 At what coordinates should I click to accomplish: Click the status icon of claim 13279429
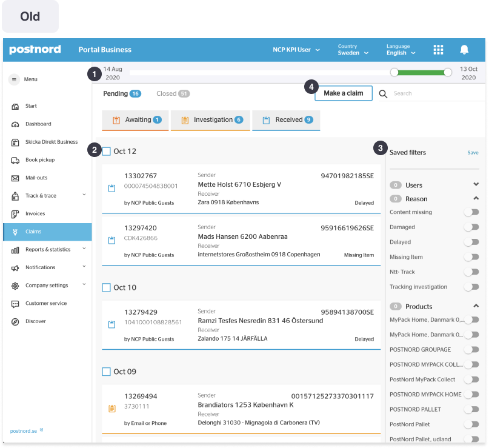pos(111,324)
